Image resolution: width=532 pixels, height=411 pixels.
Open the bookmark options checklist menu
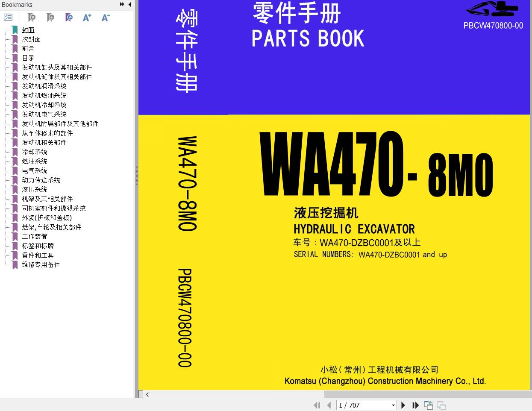pos(8,18)
